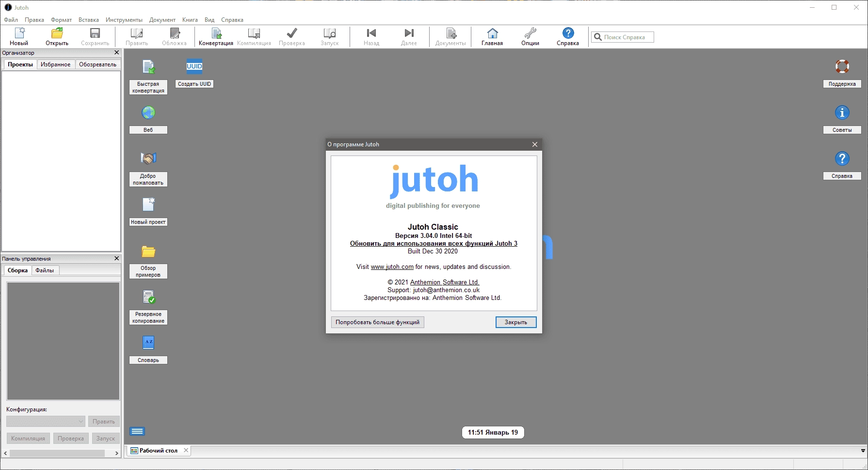Click Запуск button in control panel
Image resolution: width=868 pixels, height=470 pixels.
[x=106, y=439]
